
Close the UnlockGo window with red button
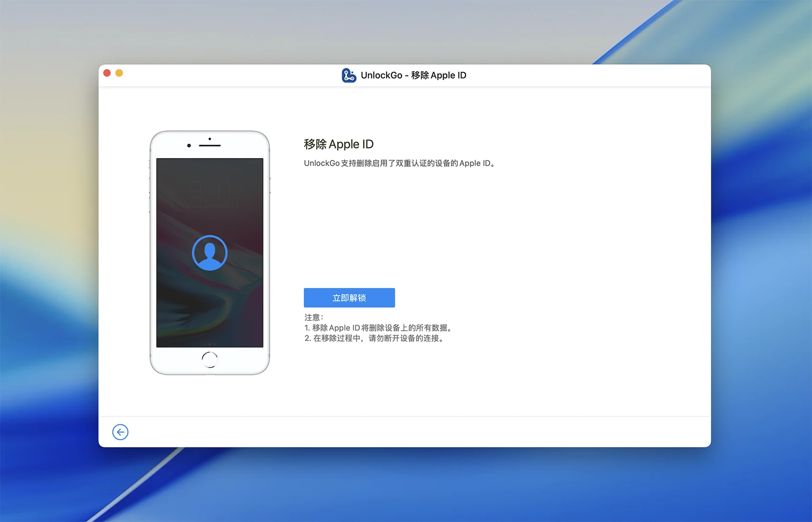pos(107,73)
